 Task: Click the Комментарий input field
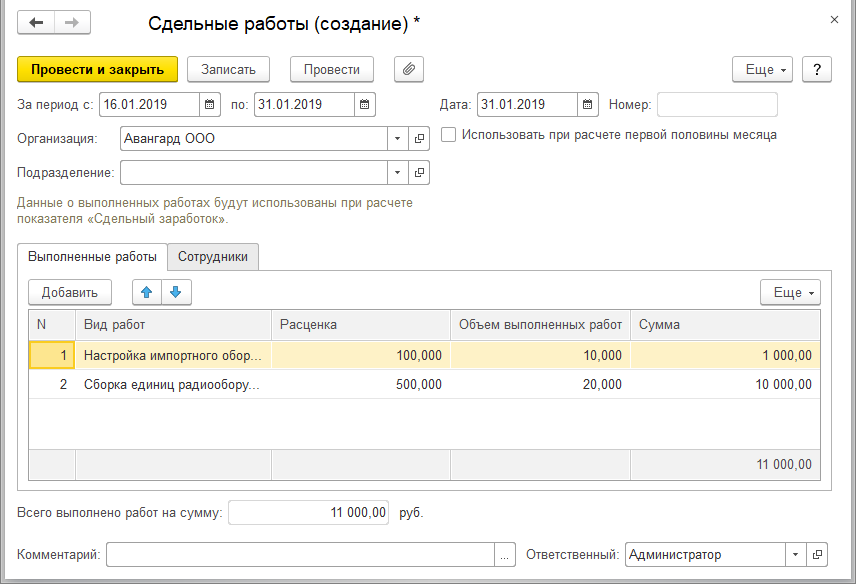300,555
